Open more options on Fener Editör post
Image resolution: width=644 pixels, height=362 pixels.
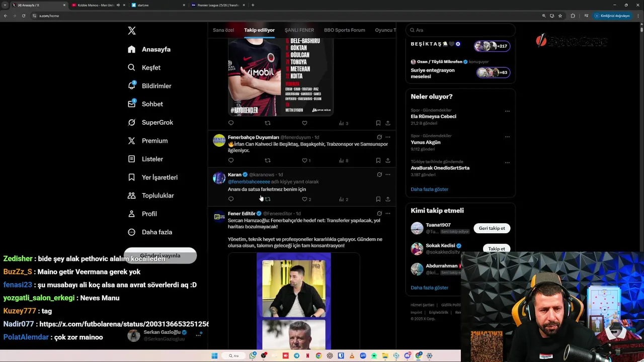[388, 213]
